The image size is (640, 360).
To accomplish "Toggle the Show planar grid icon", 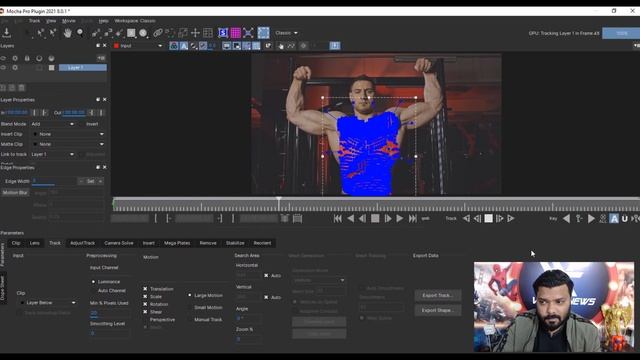I will click(x=208, y=33).
